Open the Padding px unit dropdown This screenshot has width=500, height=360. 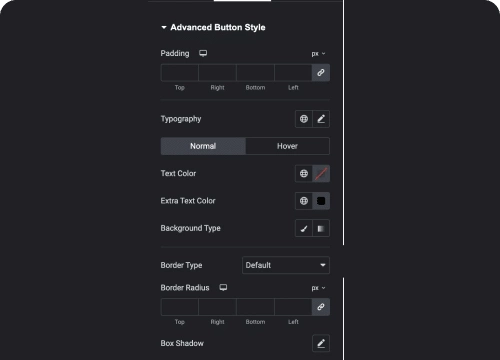coord(318,54)
